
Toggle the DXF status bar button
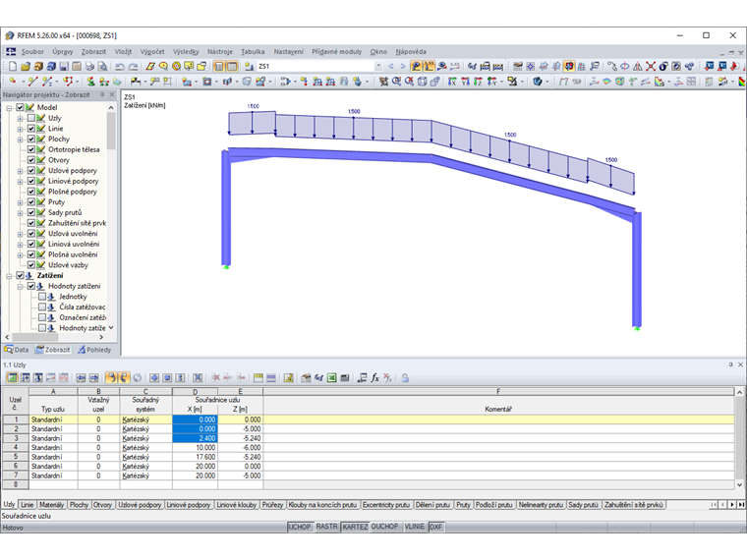pos(435,527)
